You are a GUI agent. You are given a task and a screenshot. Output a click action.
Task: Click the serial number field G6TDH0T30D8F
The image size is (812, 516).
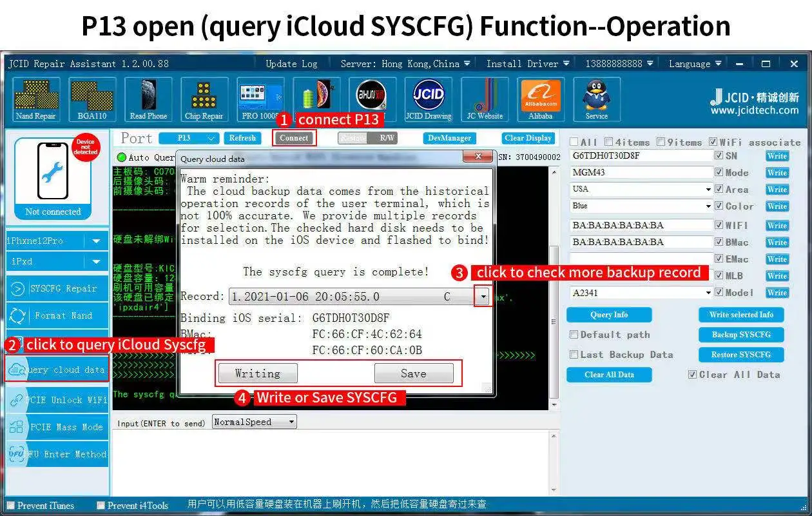(642, 155)
